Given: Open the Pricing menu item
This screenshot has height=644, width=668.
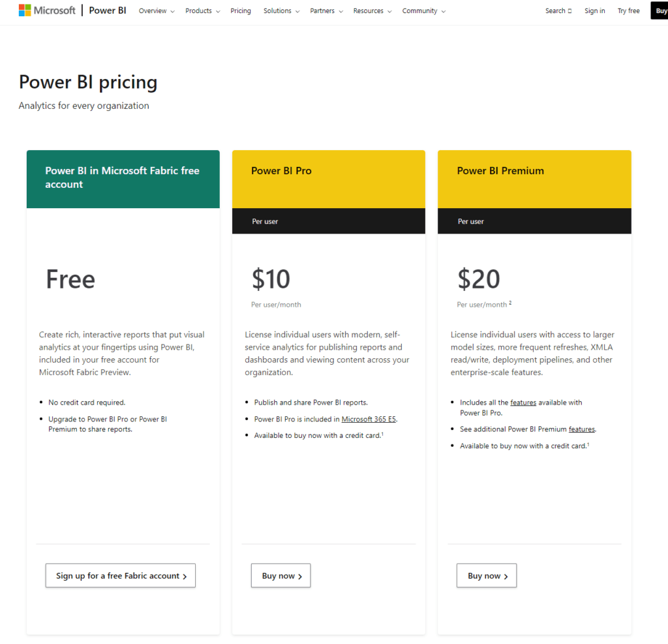Looking at the screenshot, I should tap(240, 11).
